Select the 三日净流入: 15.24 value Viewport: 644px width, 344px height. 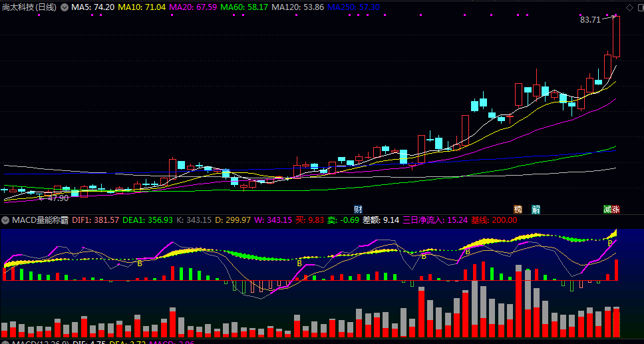click(x=435, y=220)
